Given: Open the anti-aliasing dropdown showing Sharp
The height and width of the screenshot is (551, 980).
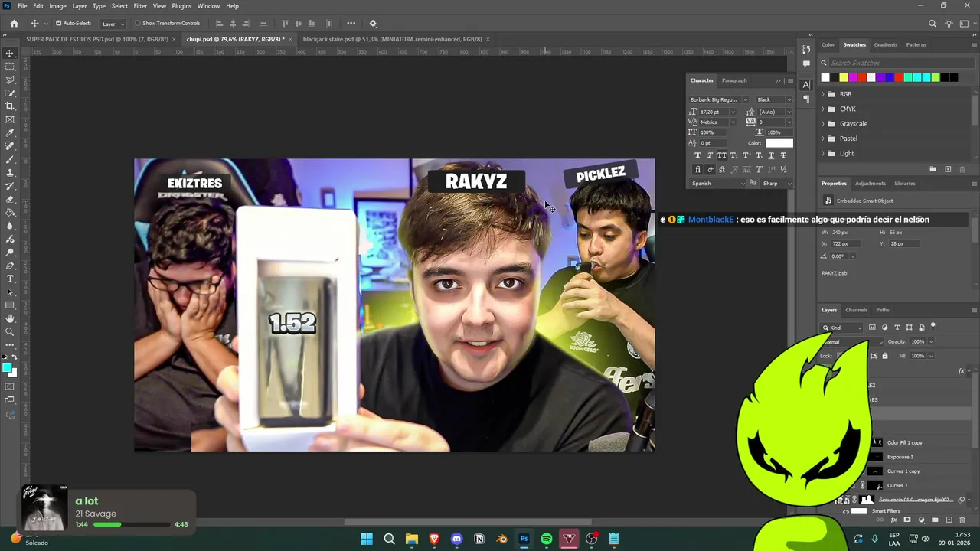Looking at the screenshot, I should (776, 184).
